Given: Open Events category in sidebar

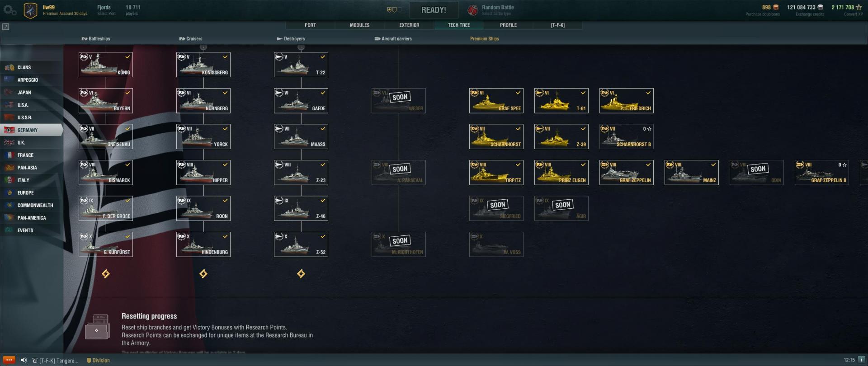Looking at the screenshot, I should [x=32, y=230].
